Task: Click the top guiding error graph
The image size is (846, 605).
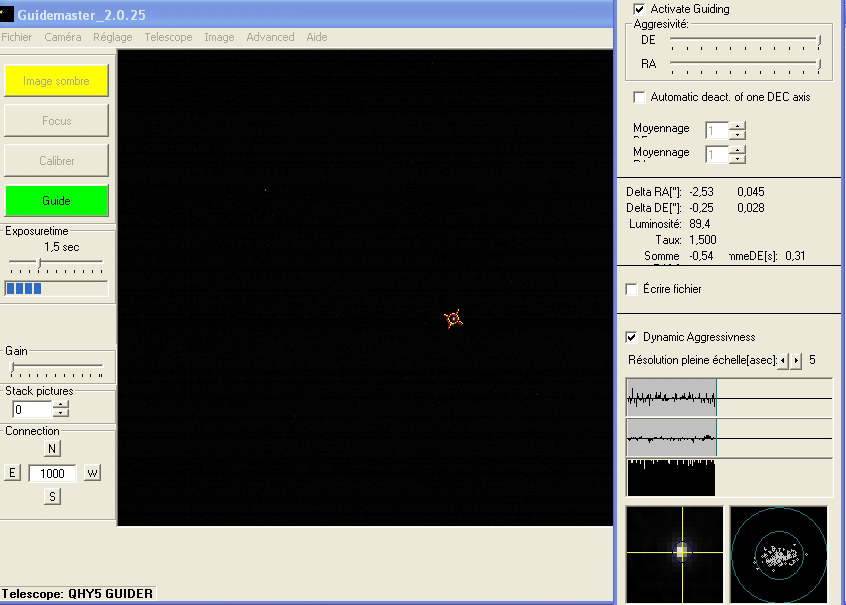Action: coord(729,398)
